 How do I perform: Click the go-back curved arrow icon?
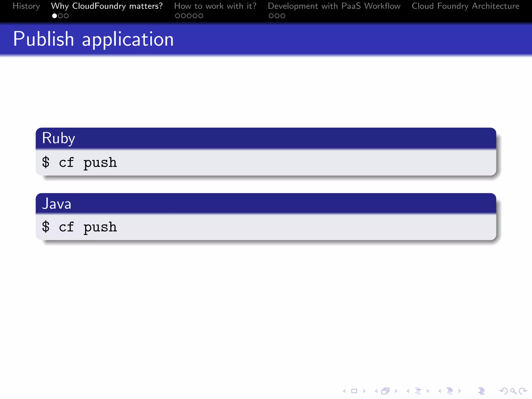(504, 391)
